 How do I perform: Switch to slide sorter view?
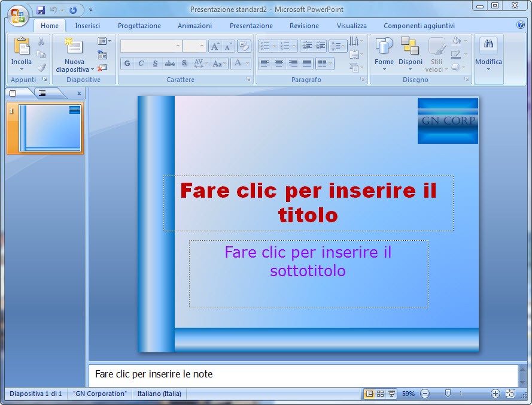380,394
